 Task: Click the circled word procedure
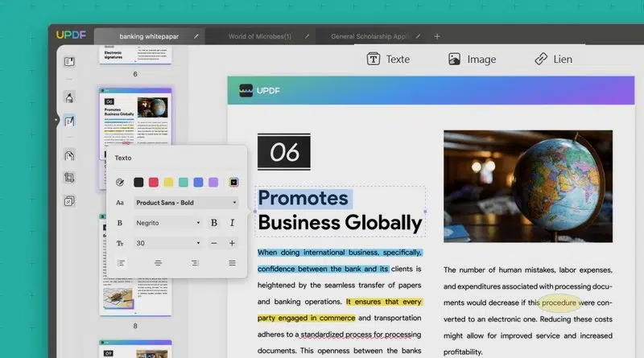coord(559,302)
